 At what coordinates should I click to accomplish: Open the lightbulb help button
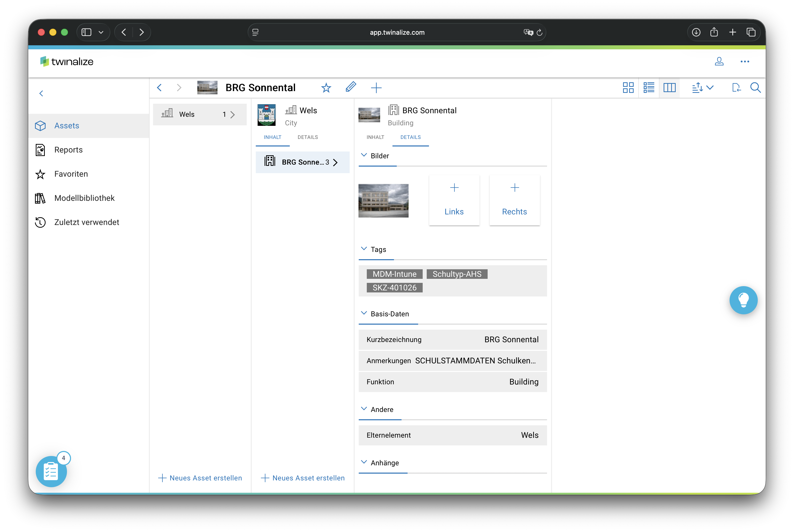[743, 300]
